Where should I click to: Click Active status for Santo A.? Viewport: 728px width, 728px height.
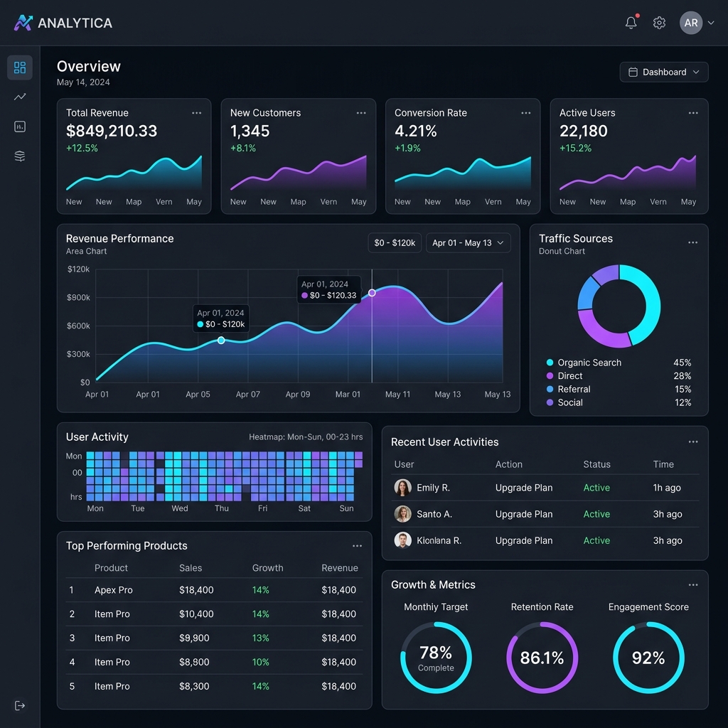click(x=596, y=514)
